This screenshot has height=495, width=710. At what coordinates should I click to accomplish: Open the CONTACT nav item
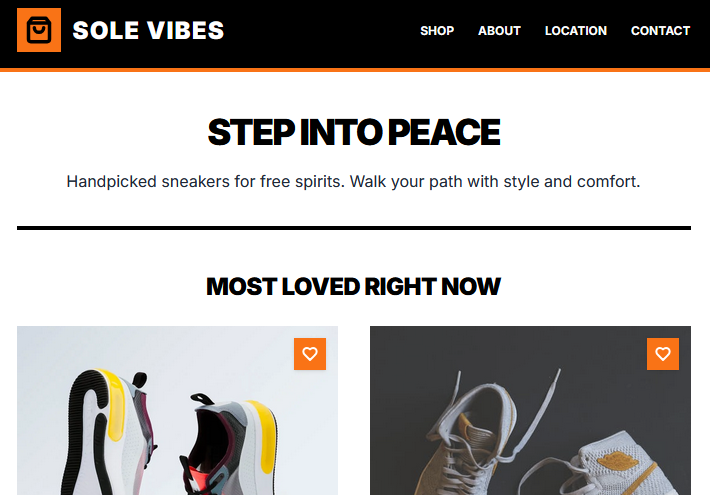click(x=660, y=31)
